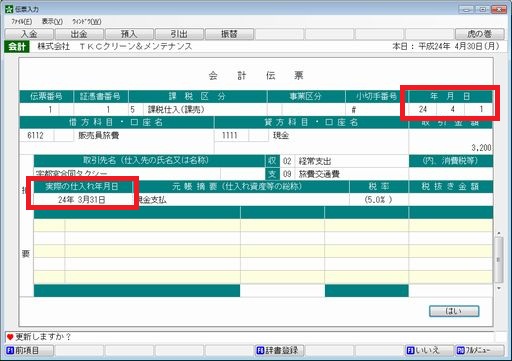512x361 pixels.
Task: Click the red heart status icon
Action: 10,337
